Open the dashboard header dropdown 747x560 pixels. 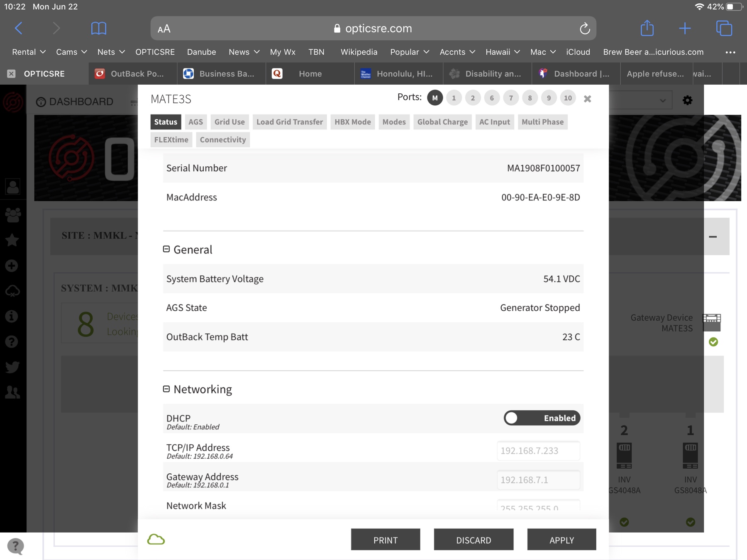click(x=641, y=100)
